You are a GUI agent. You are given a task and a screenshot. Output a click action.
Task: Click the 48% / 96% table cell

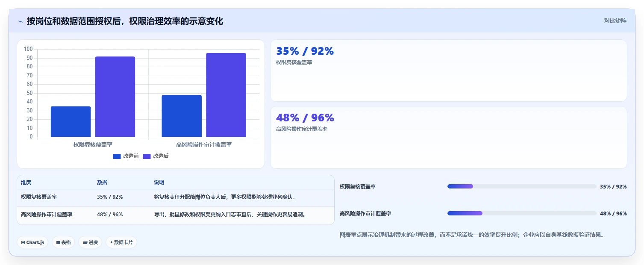click(110, 215)
